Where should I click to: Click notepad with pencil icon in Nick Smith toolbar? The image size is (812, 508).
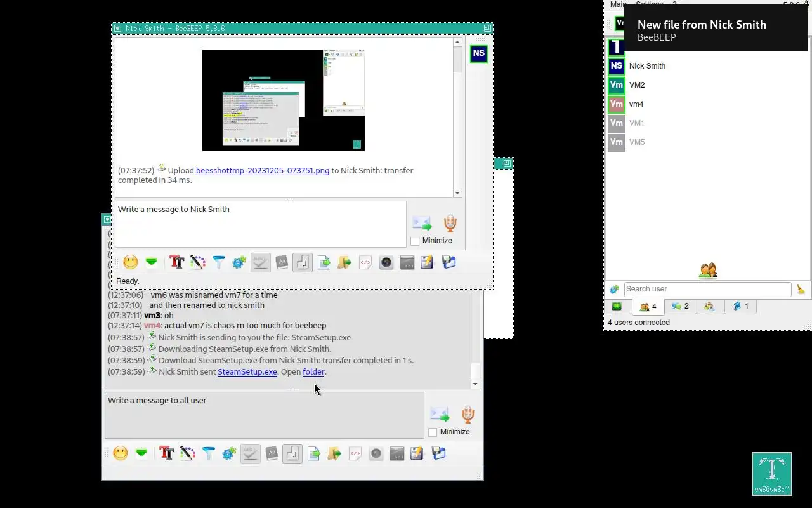pyautogui.click(x=427, y=262)
